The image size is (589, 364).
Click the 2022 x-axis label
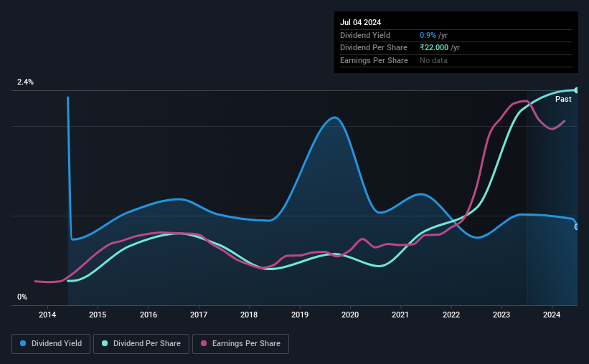click(451, 315)
